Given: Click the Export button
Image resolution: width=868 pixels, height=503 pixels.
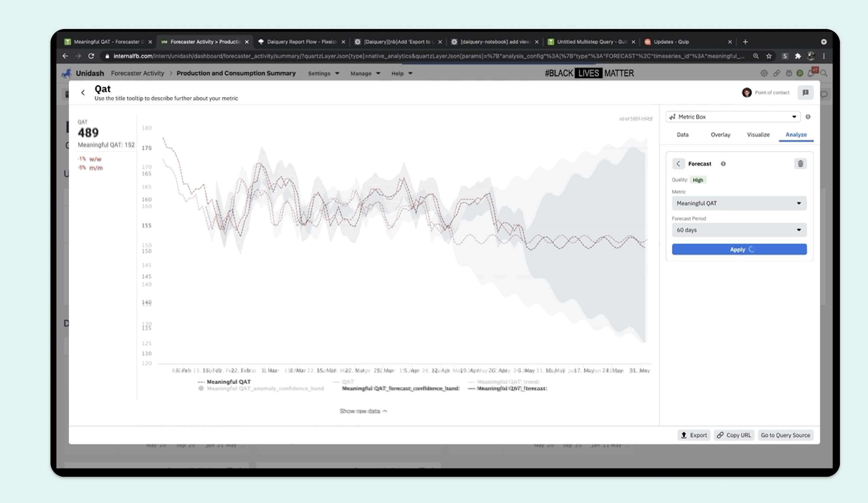Looking at the screenshot, I should 694,435.
